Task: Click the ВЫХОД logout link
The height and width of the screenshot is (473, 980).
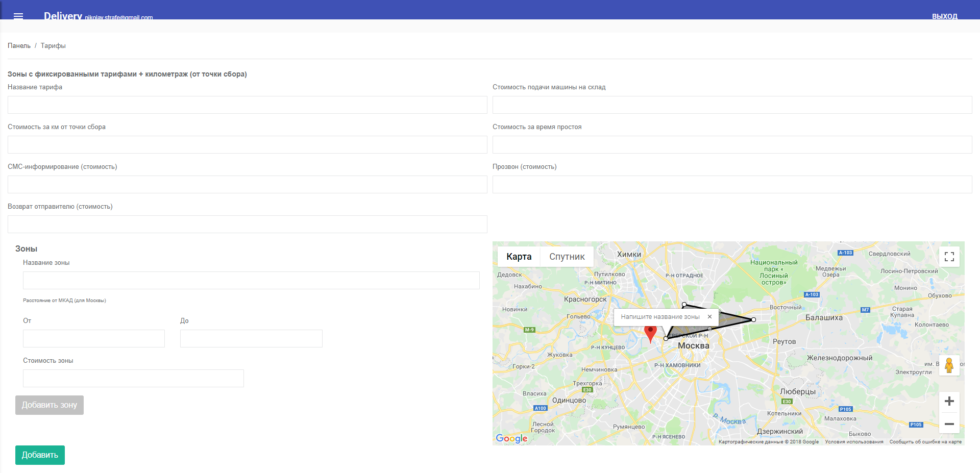Action: click(x=945, y=16)
